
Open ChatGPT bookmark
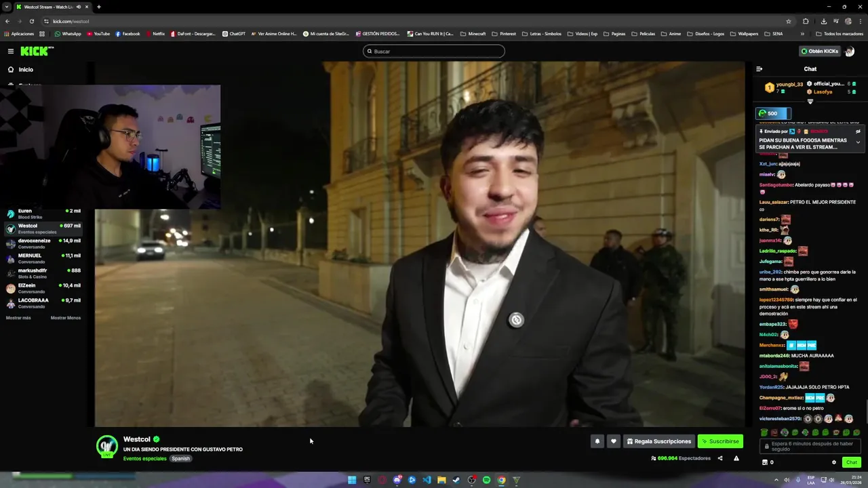click(x=234, y=34)
